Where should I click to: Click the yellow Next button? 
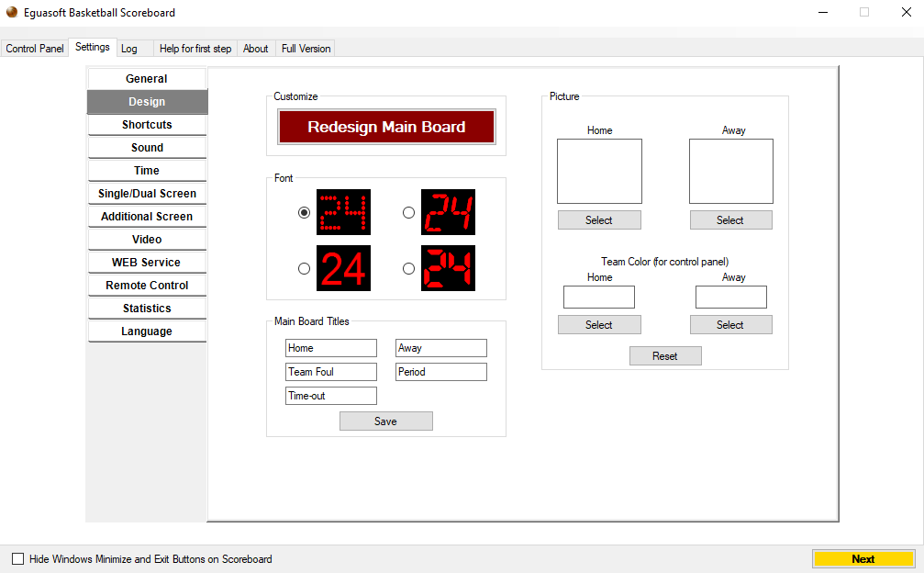863,559
